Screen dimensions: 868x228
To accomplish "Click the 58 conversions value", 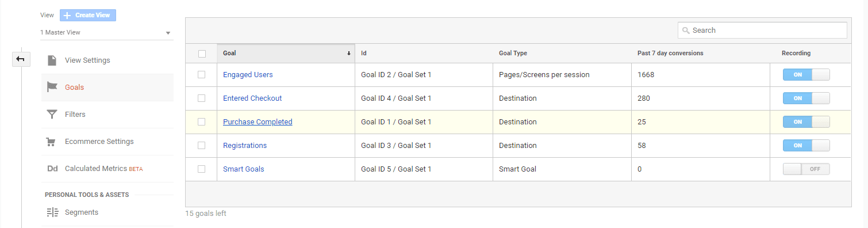I will point(642,146).
